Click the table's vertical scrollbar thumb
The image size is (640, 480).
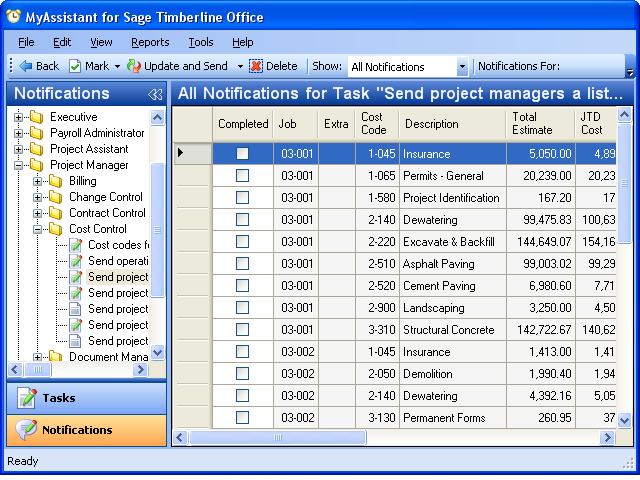(x=624, y=183)
